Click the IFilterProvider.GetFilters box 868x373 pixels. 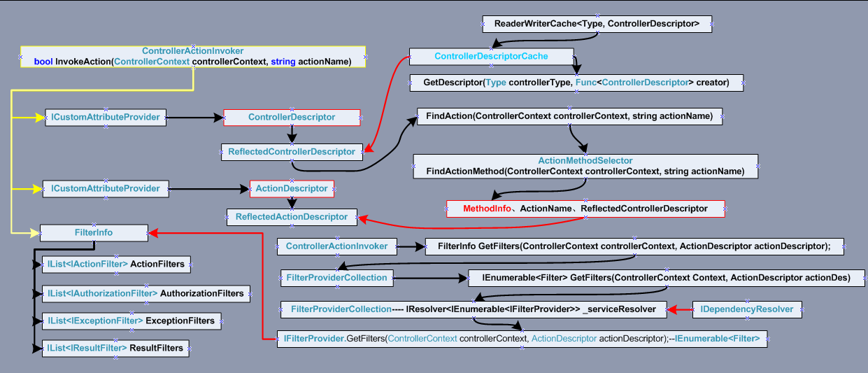point(522,339)
